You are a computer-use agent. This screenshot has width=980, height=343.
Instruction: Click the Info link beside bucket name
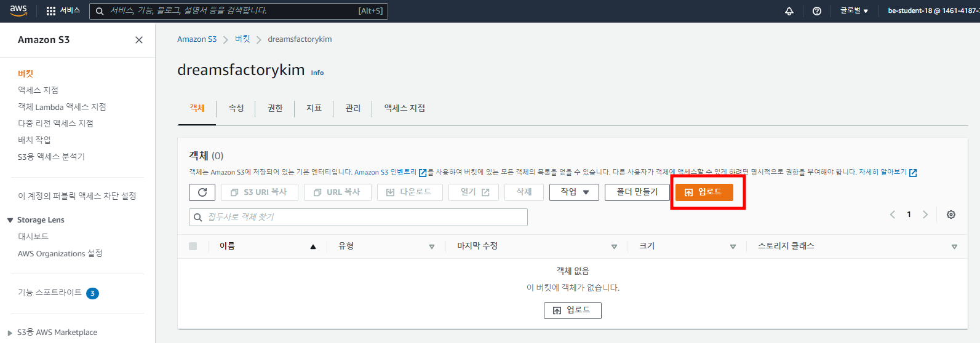point(317,73)
